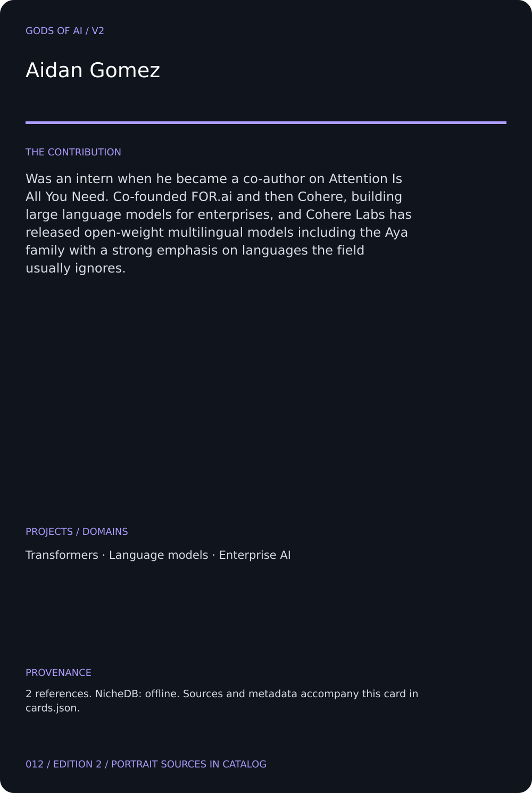Click the word 'Aya' in the contribution text
Screen dimensions: 532x793
pyautogui.click(x=396, y=233)
